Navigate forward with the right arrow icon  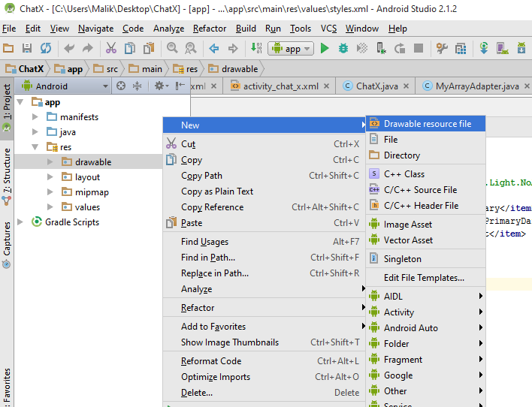[233, 49]
